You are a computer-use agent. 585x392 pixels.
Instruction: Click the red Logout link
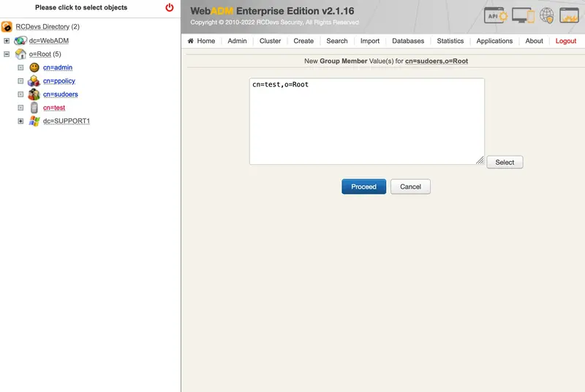566,41
